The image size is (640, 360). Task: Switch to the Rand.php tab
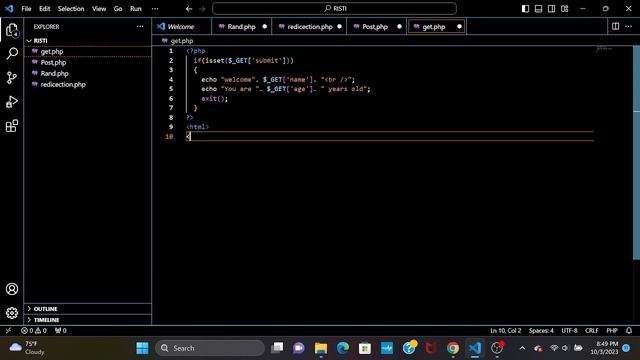coord(242,27)
